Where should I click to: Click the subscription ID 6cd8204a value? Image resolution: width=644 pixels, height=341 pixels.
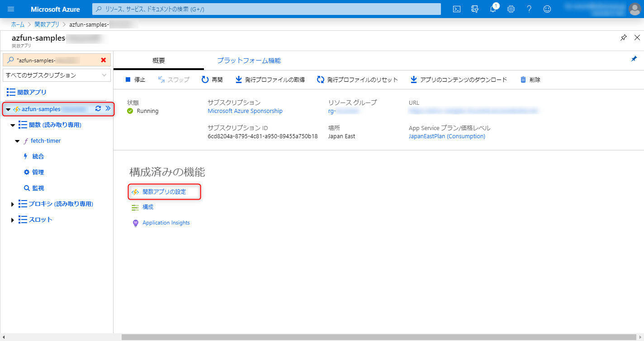262,136
